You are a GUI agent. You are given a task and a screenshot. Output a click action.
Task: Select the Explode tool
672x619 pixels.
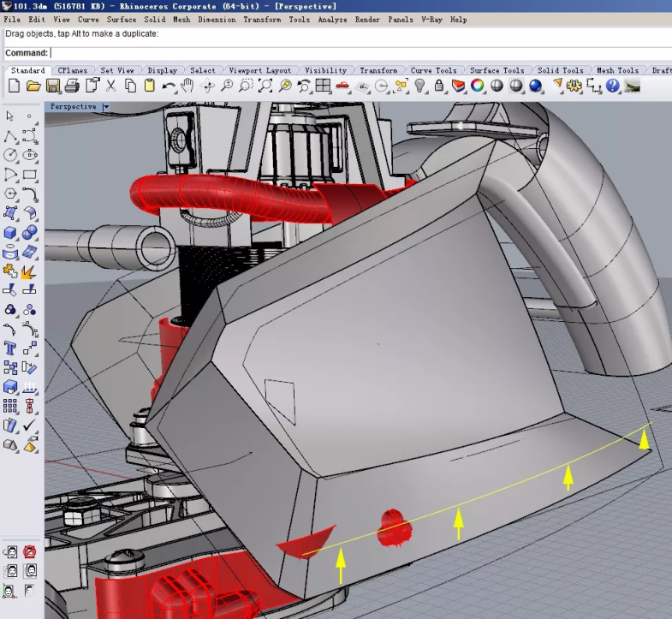[x=29, y=272]
